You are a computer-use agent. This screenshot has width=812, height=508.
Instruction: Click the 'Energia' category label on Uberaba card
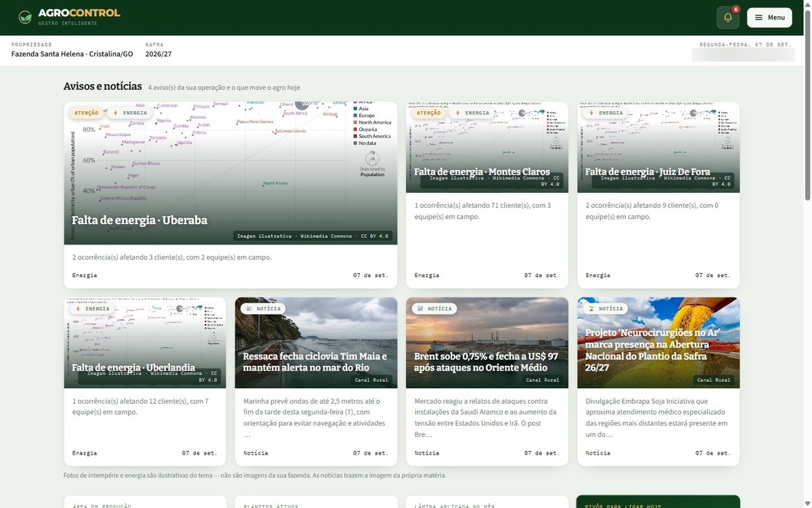[85, 276]
